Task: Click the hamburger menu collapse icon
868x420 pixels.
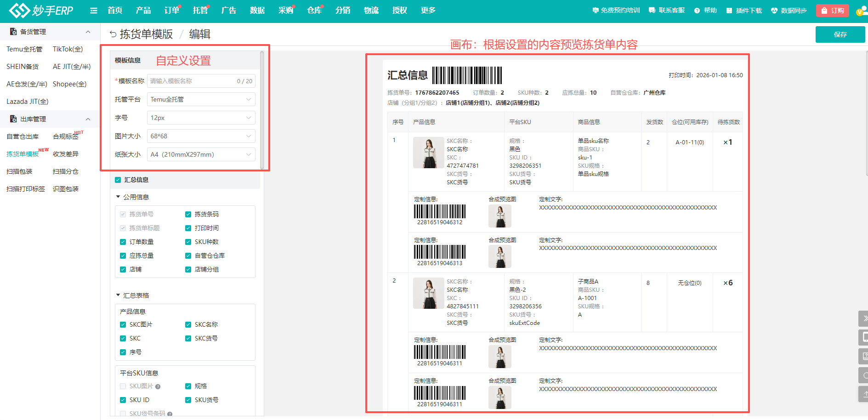Action: [x=94, y=11]
